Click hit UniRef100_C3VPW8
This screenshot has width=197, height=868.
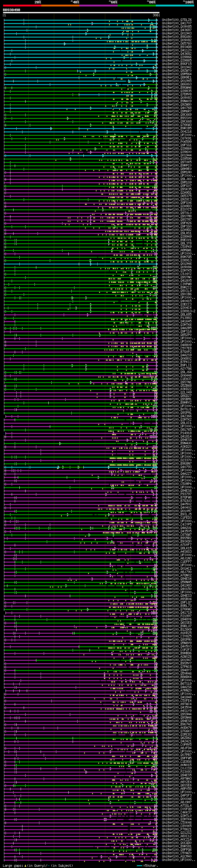(177, 284)
